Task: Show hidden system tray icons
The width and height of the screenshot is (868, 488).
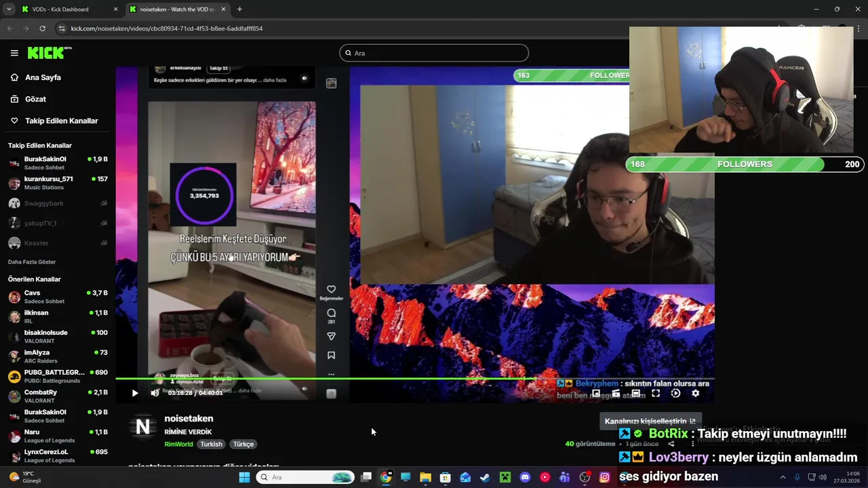Action: (783, 477)
